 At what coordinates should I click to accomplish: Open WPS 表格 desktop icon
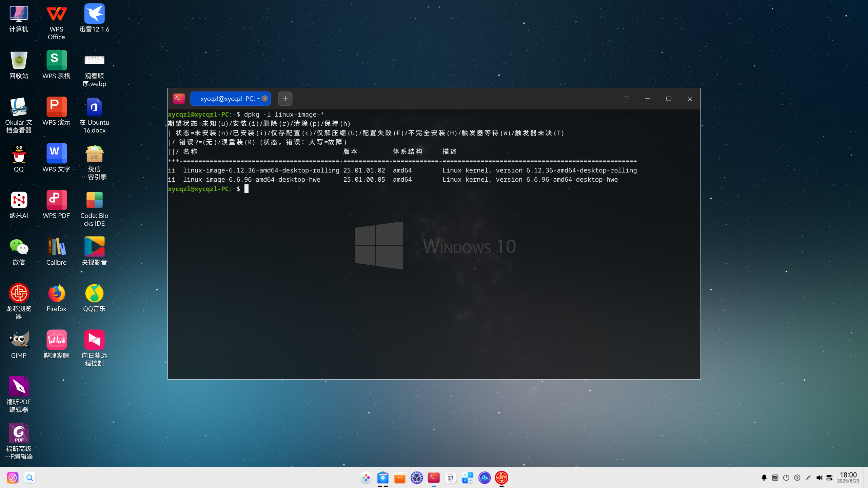[x=56, y=65]
